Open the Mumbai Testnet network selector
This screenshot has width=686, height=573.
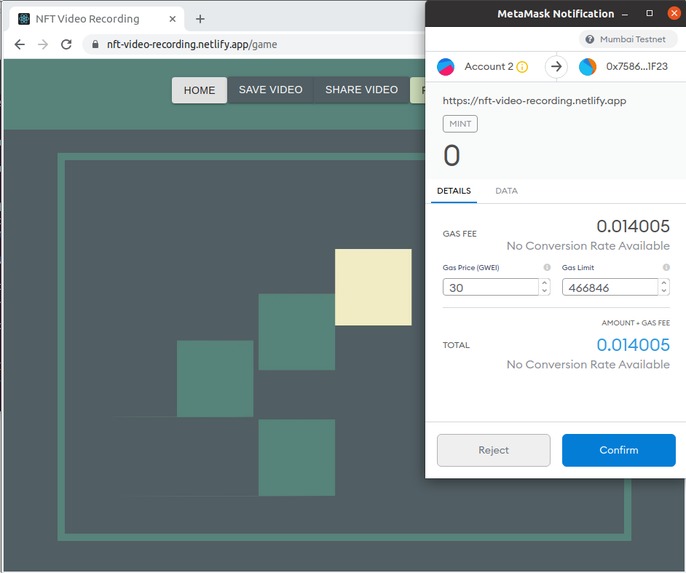(x=628, y=39)
